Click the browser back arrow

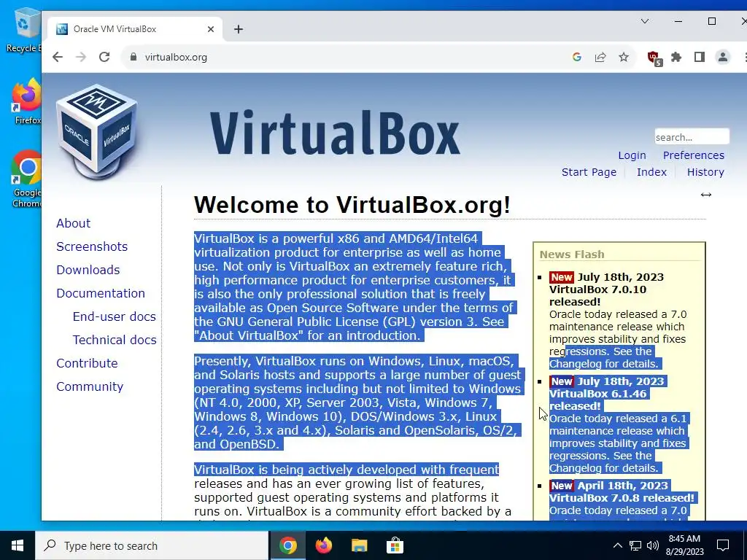(x=58, y=57)
